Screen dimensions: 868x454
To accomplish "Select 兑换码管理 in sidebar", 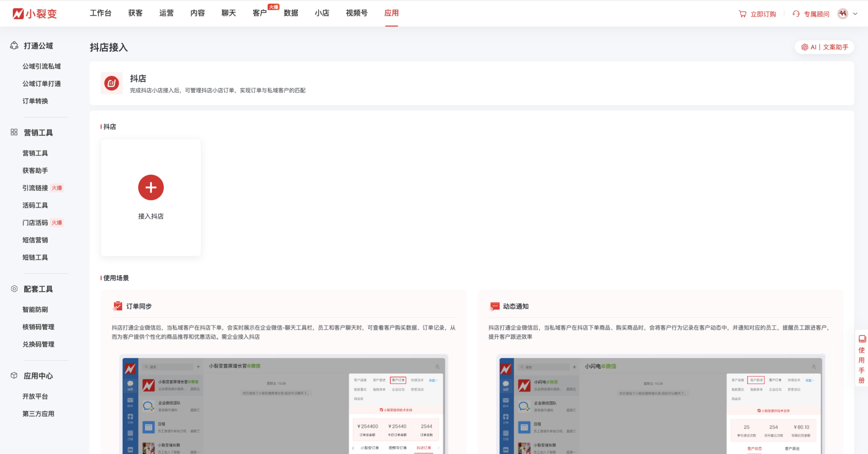I will 38,344.
